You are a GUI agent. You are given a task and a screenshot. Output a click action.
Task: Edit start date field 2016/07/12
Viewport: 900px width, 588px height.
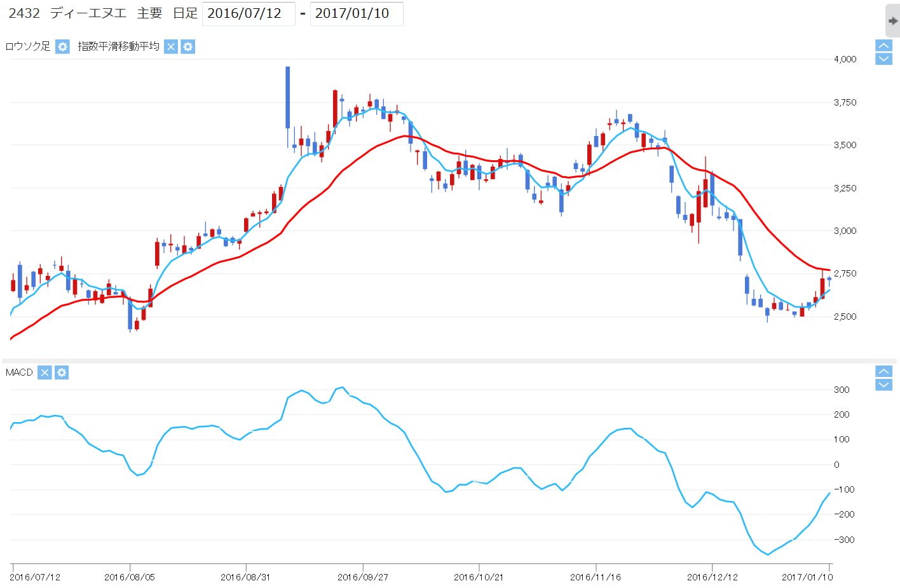[x=249, y=13]
